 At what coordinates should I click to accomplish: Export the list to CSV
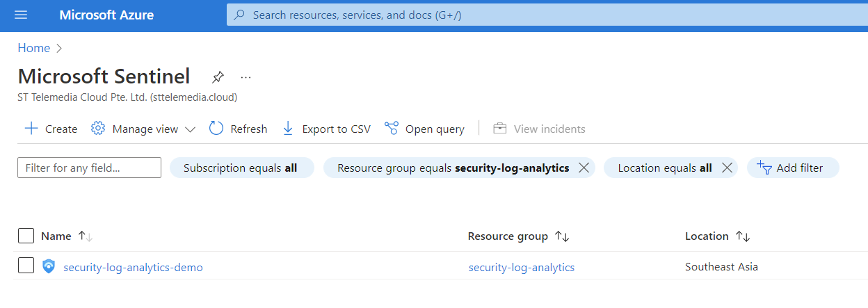326,129
